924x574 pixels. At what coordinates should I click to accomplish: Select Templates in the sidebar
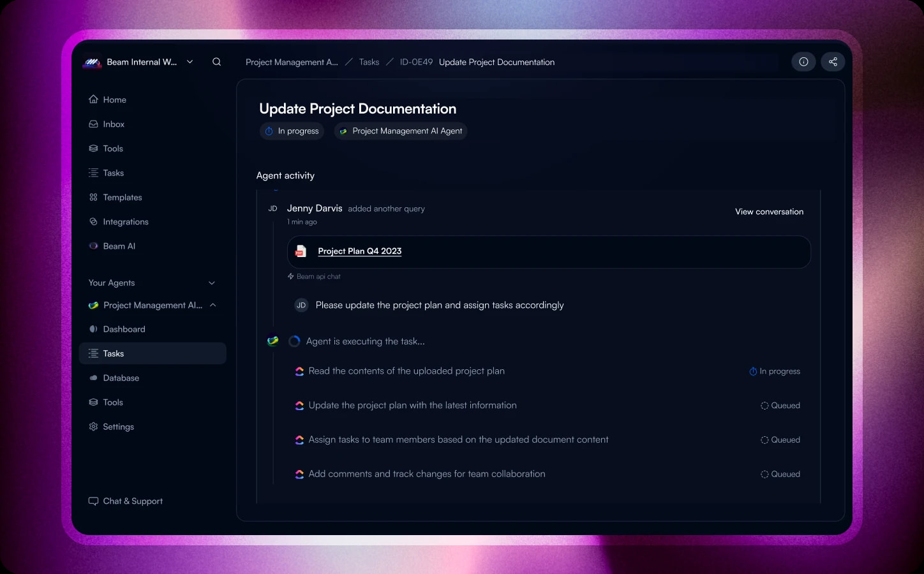pos(122,197)
